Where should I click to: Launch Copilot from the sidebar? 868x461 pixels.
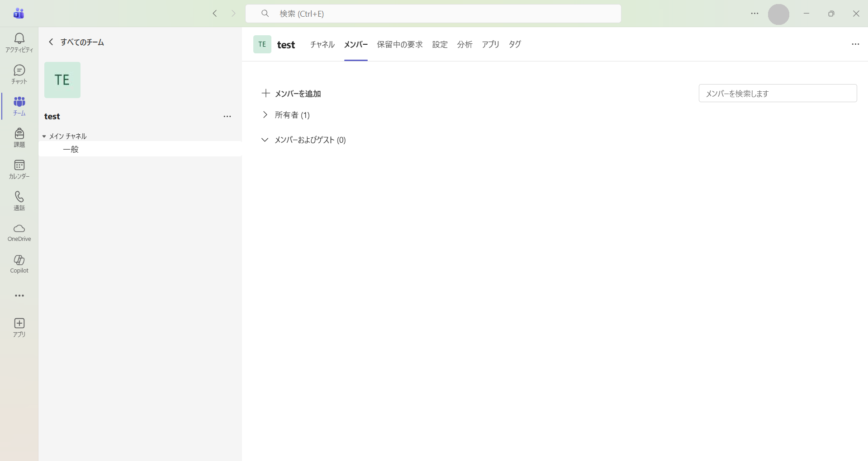(x=19, y=264)
